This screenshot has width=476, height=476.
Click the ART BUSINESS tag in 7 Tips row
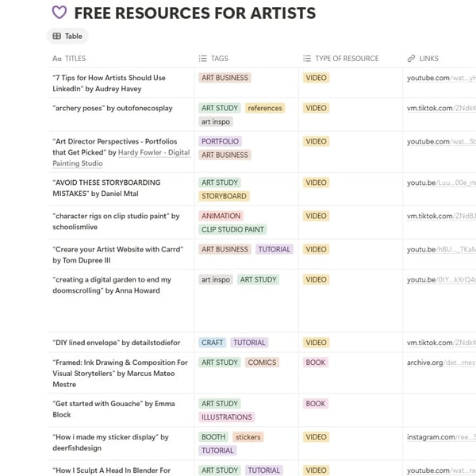click(x=225, y=78)
